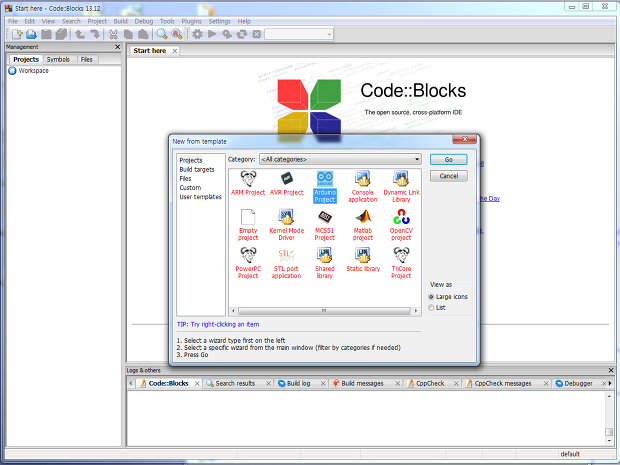The height and width of the screenshot is (465, 620).
Task: Pick the Dynamic Link Library template
Action: [401, 187]
